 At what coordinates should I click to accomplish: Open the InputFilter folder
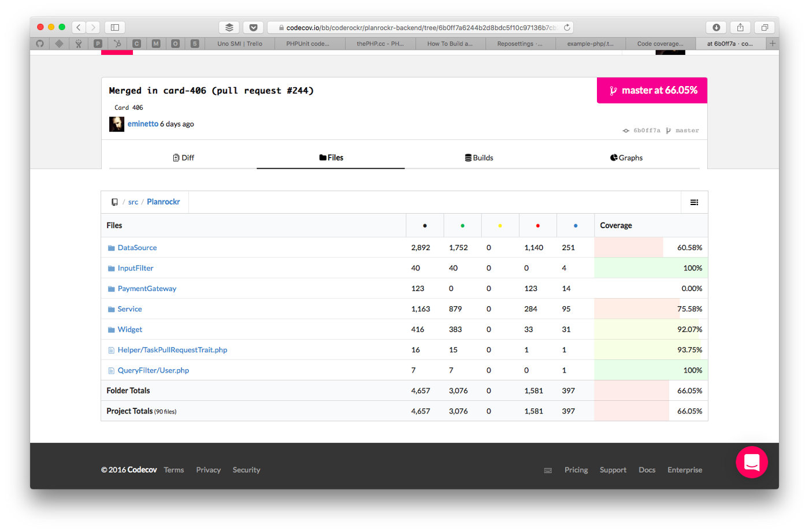coord(135,268)
